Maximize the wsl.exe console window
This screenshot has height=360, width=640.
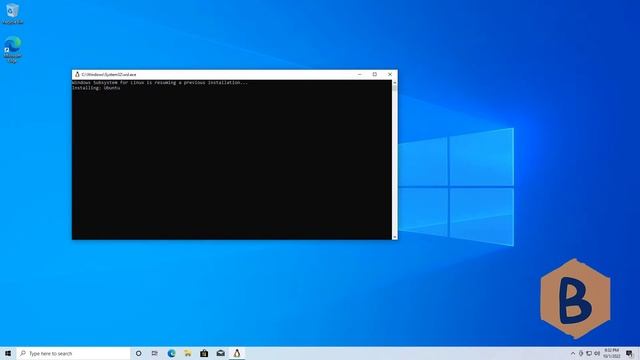tap(375, 74)
